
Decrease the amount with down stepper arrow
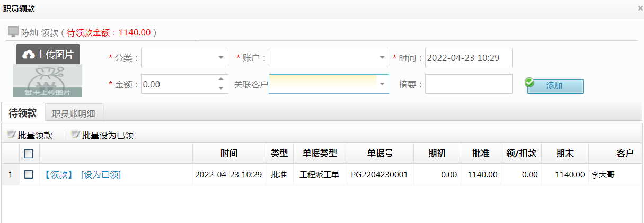[221, 88]
